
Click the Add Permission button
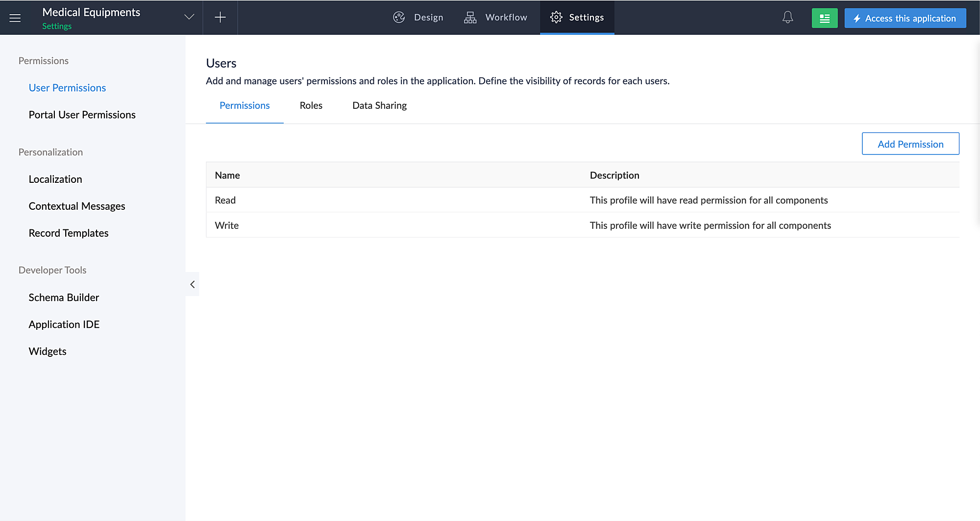(x=910, y=144)
